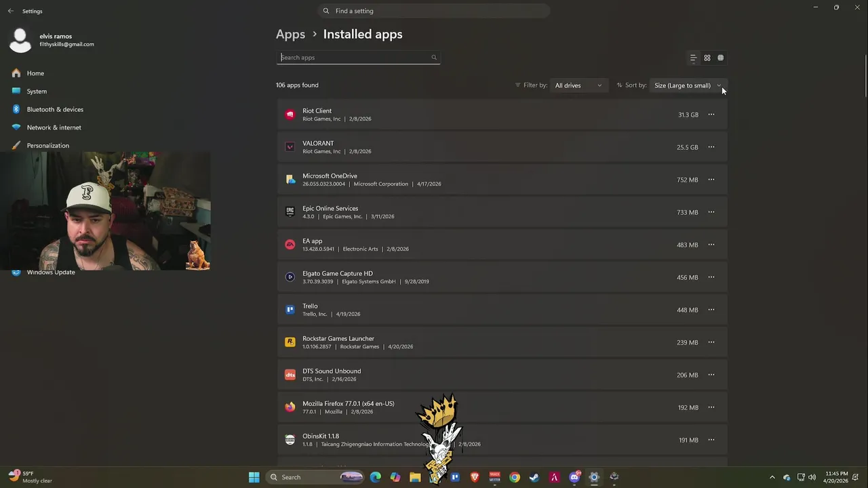Open Personalization category
Image resolution: width=868 pixels, height=488 pixels.
click(x=47, y=146)
